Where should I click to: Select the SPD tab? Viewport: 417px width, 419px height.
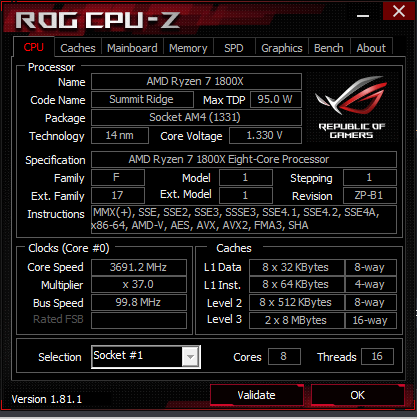[x=234, y=48]
